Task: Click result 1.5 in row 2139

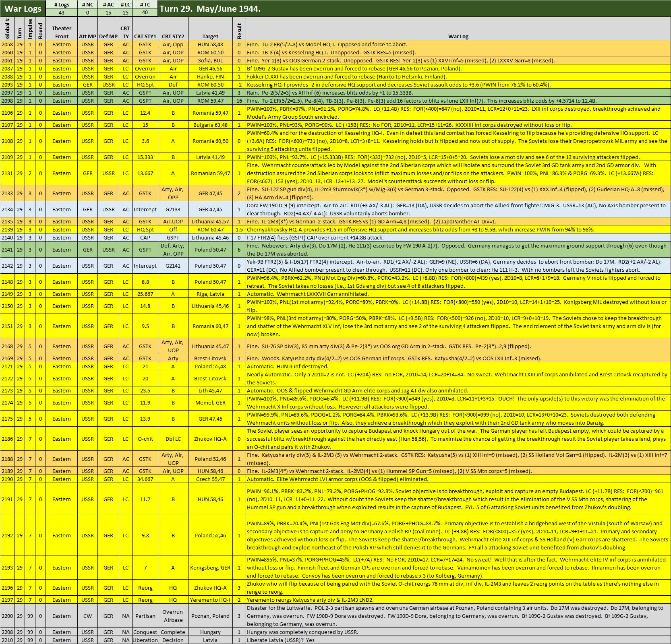Action: point(239,229)
